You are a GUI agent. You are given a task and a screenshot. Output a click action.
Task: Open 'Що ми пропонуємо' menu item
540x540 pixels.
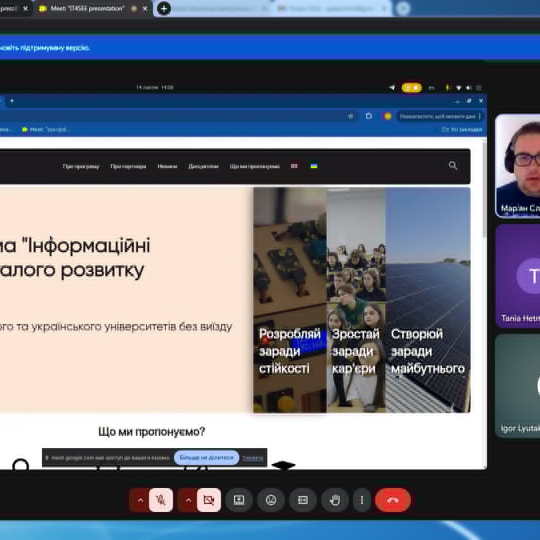(x=255, y=166)
